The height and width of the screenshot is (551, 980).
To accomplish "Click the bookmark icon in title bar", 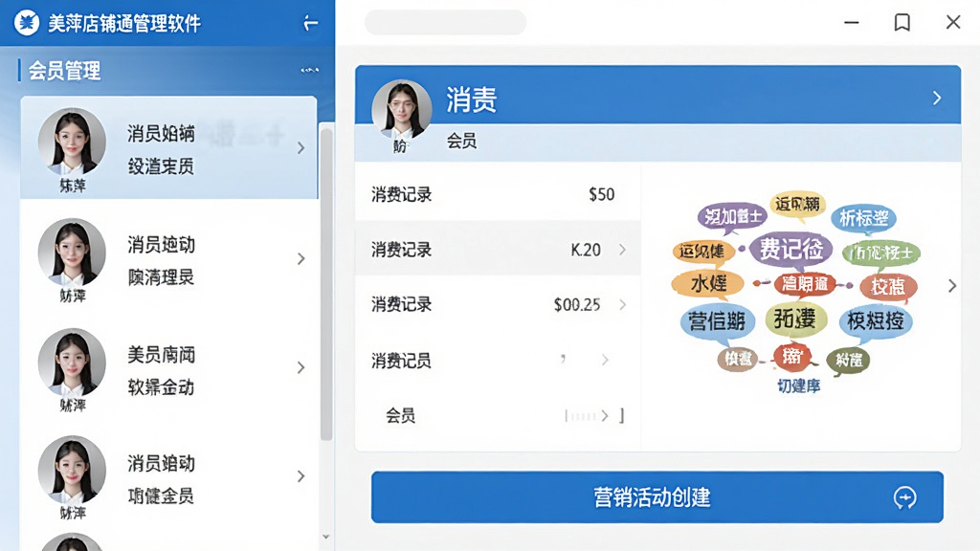I will (x=902, y=23).
